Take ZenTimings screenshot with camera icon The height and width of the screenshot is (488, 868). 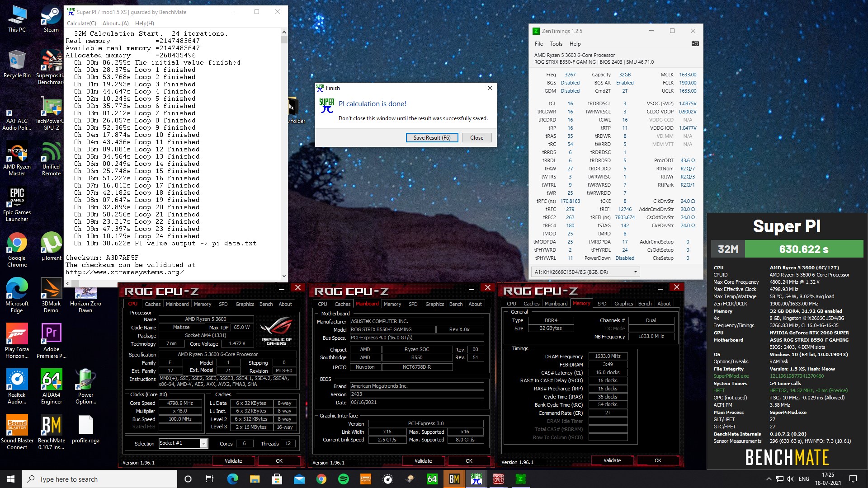[695, 44]
